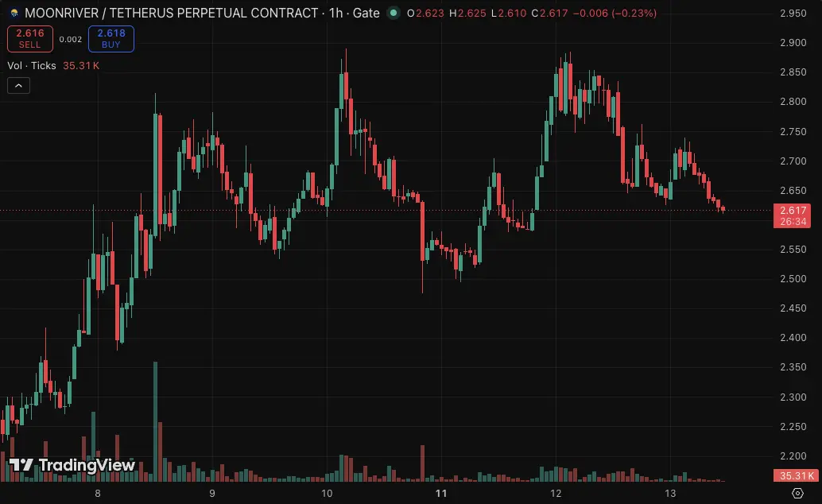This screenshot has height=504, width=822.
Task: Click the 2.950 price axis label
Action: point(793,13)
